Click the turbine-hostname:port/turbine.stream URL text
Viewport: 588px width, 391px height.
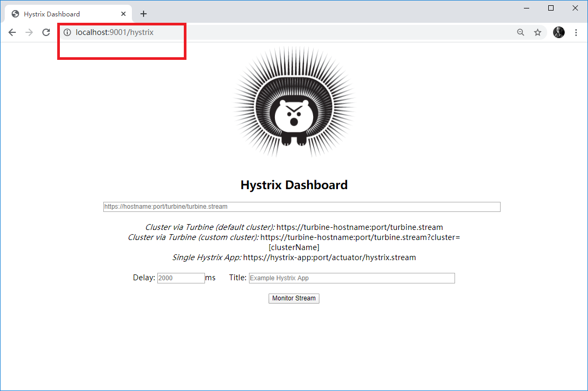pos(360,227)
